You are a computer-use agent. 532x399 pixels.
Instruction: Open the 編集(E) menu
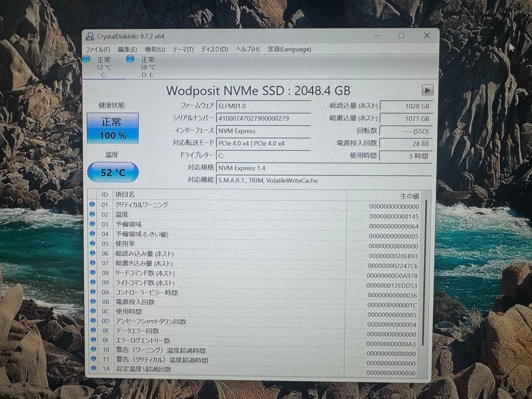127,49
